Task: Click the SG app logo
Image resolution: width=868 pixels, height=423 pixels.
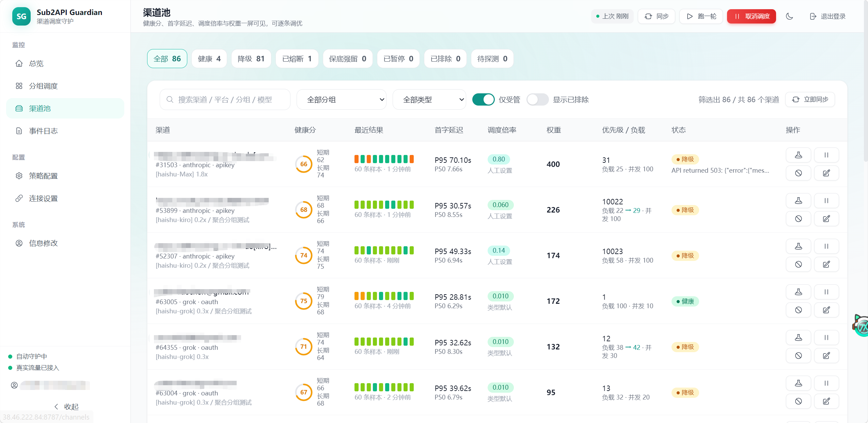Action: click(21, 16)
